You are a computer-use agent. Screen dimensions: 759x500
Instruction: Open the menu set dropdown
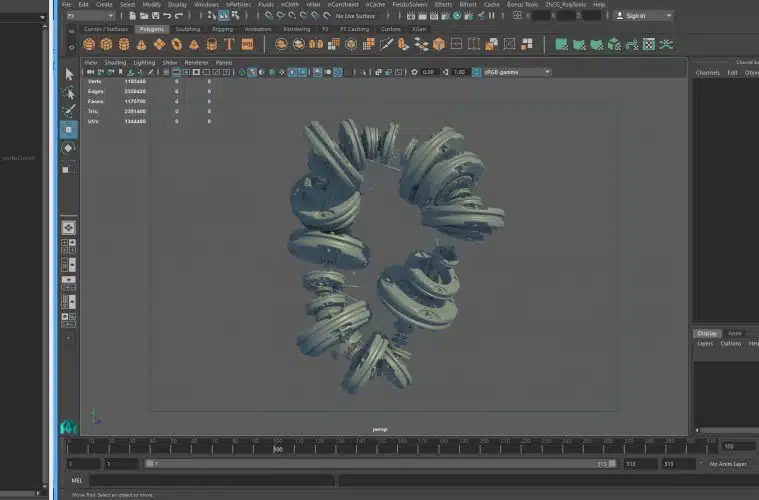[x=88, y=16]
